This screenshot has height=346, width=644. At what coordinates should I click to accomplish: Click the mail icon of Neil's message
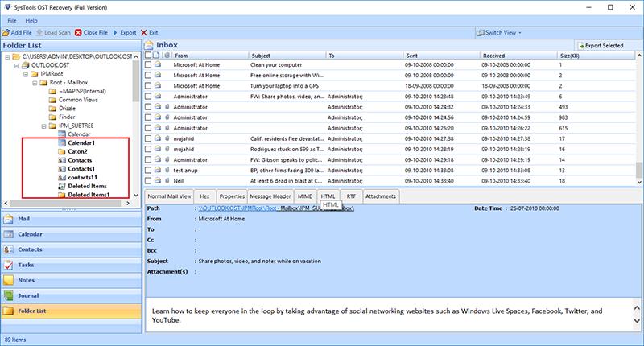pyautogui.click(x=158, y=180)
